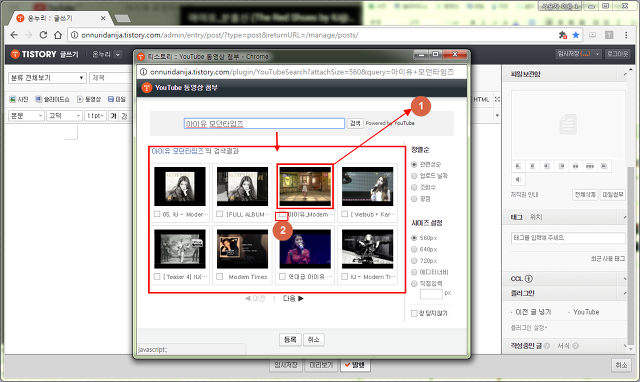Go to Chrome home page icon

pos(58,35)
